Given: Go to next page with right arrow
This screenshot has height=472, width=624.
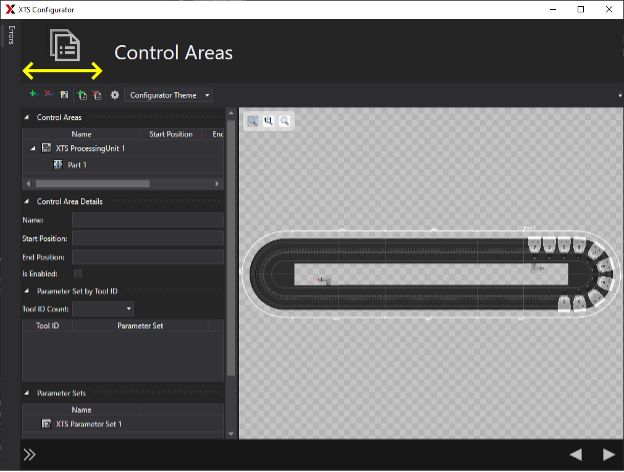Looking at the screenshot, I should point(608,454).
